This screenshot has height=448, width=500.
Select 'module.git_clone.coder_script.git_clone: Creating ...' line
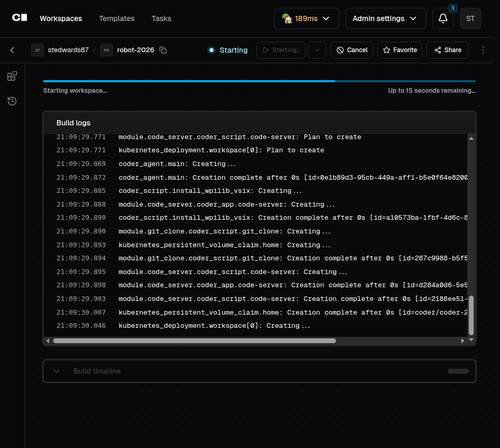point(225,231)
